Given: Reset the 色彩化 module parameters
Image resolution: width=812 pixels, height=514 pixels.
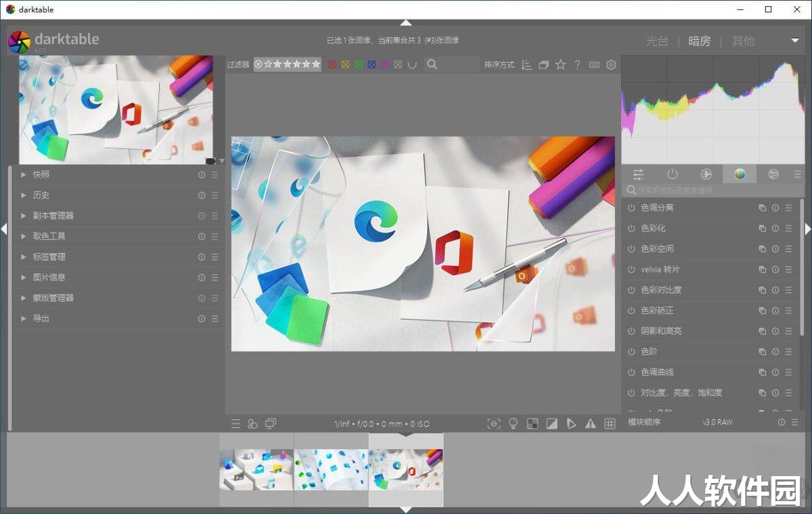Looking at the screenshot, I should pyautogui.click(x=775, y=229).
